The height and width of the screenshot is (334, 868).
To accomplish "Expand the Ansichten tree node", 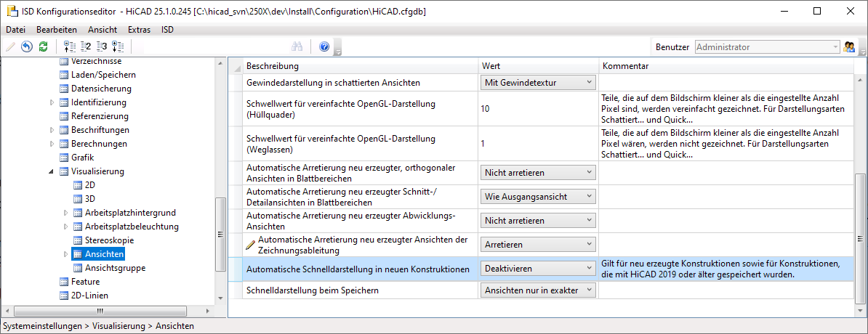I will [66, 254].
